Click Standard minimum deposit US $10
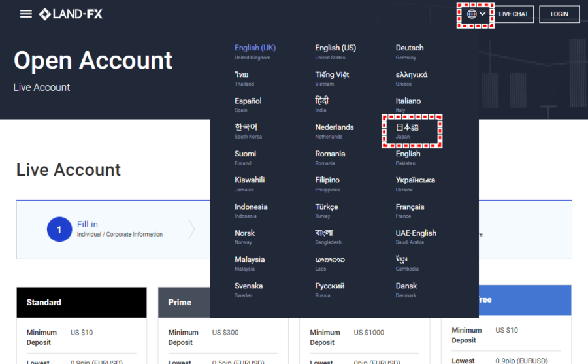Viewport: 588px width, 364px height. pyautogui.click(x=82, y=333)
